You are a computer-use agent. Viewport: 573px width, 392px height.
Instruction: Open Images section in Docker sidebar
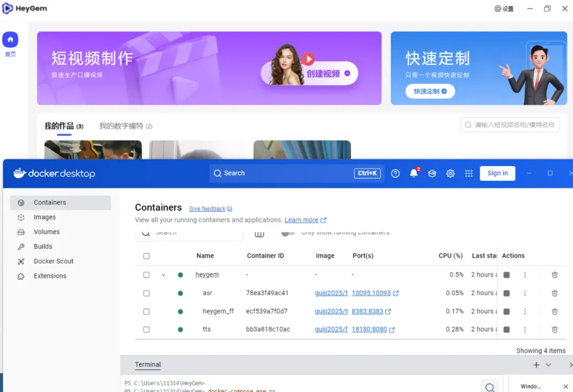click(x=60, y=217)
